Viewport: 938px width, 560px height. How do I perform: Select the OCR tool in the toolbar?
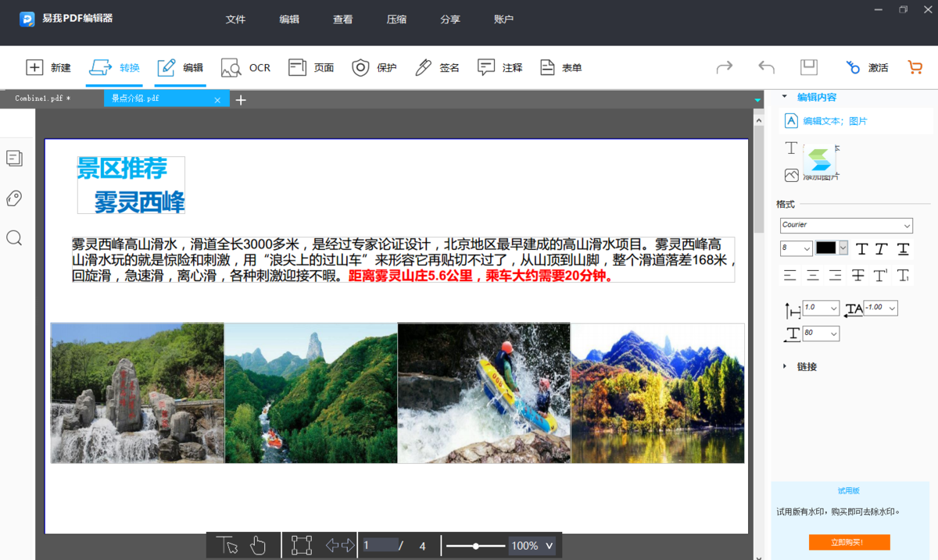point(245,67)
